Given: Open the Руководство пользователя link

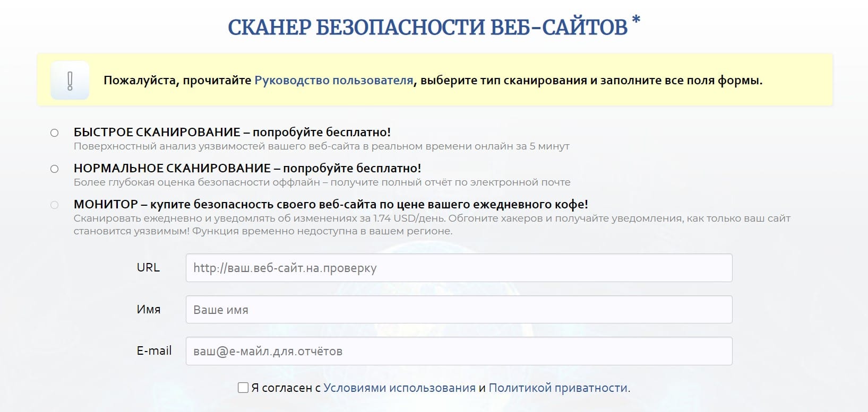Looking at the screenshot, I should pyautogui.click(x=333, y=81).
